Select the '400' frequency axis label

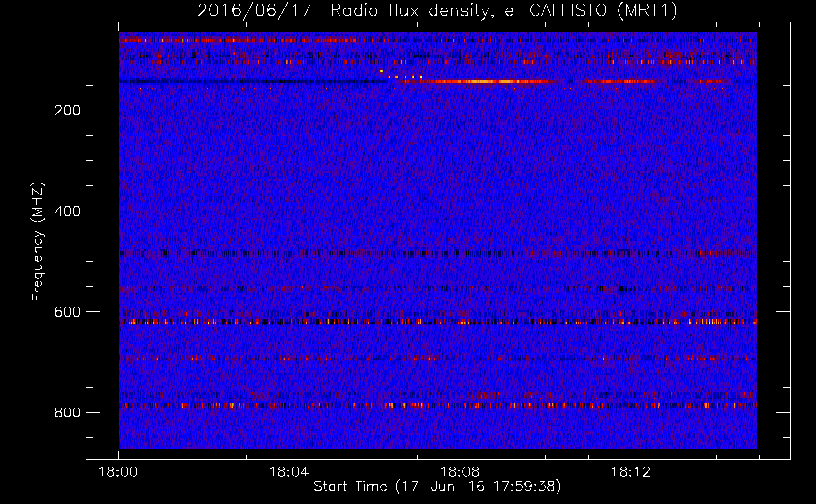[x=68, y=211]
